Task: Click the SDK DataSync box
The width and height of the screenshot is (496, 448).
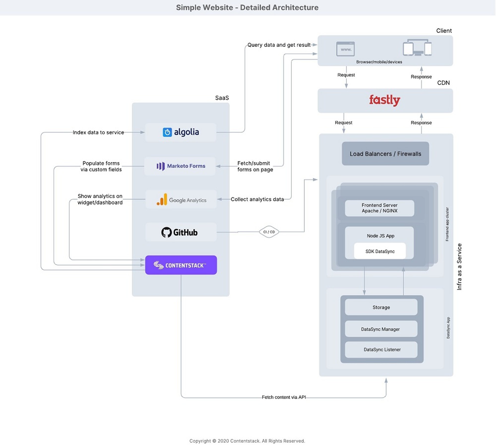Action: click(380, 251)
